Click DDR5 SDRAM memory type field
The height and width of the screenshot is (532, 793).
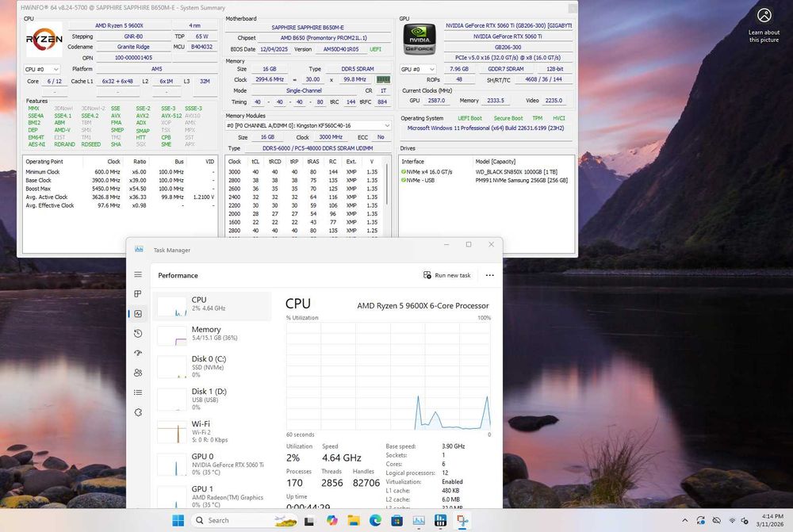click(x=357, y=69)
